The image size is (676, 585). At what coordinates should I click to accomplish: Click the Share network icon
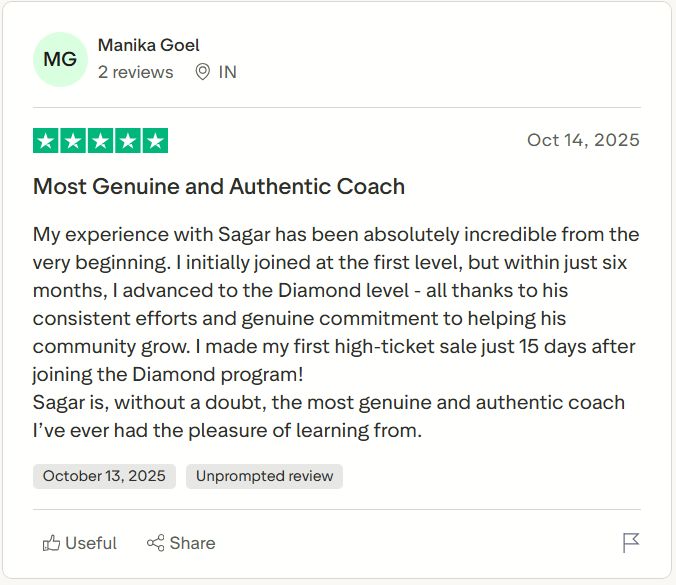point(155,543)
